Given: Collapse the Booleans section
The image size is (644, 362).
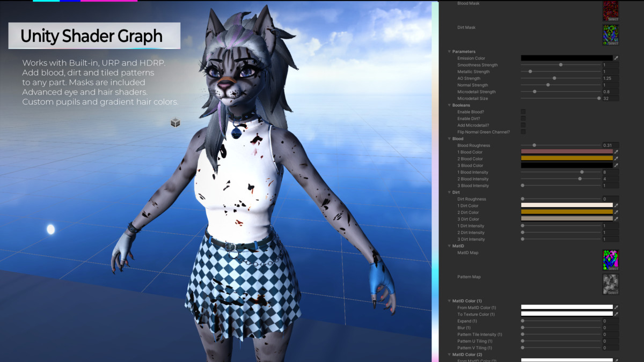Looking at the screenshot, I should (x=450, y=105).
